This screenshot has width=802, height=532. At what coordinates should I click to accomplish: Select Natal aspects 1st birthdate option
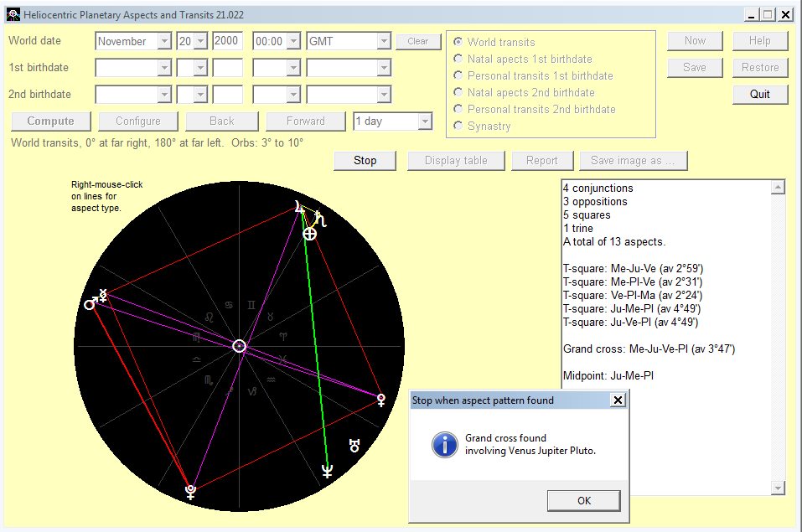458,59
